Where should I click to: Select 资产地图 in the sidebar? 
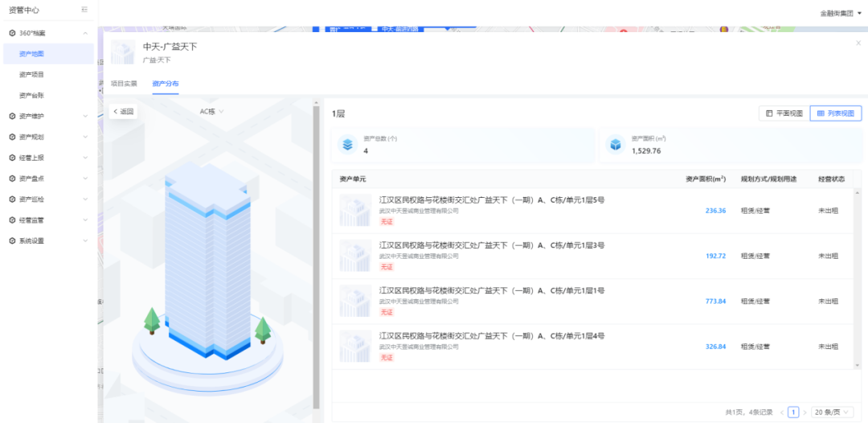point(49,54)
